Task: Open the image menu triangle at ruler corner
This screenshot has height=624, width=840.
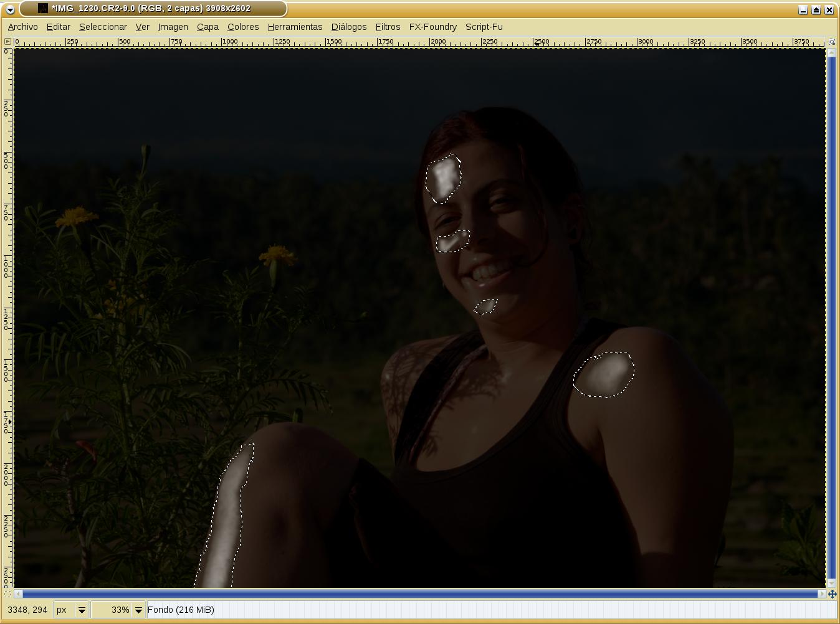Action: click(x=7, y=42)
